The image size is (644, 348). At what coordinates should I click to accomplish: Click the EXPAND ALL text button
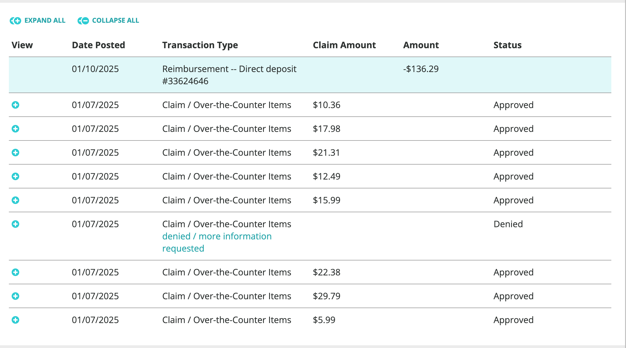click(45, 20)
